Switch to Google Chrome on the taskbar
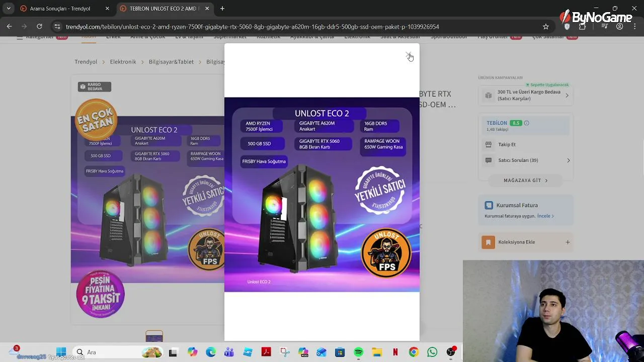 414,352
